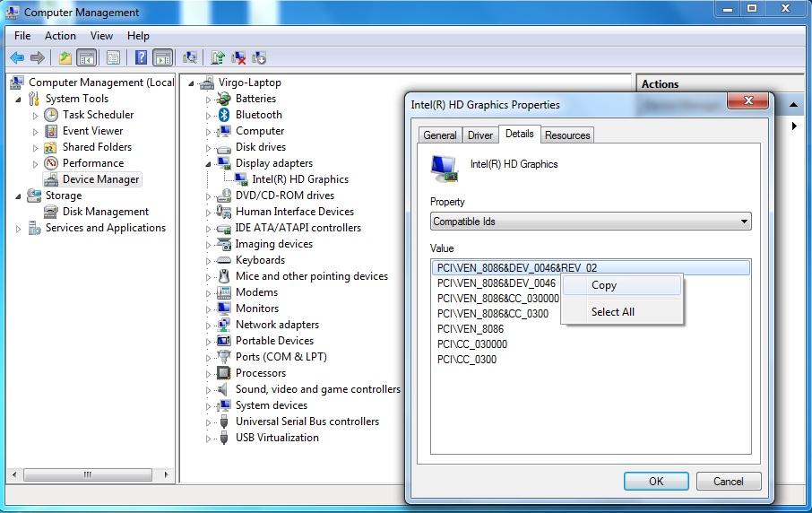Select the value PCI\VEN_8086

click(x=471, y=329)
